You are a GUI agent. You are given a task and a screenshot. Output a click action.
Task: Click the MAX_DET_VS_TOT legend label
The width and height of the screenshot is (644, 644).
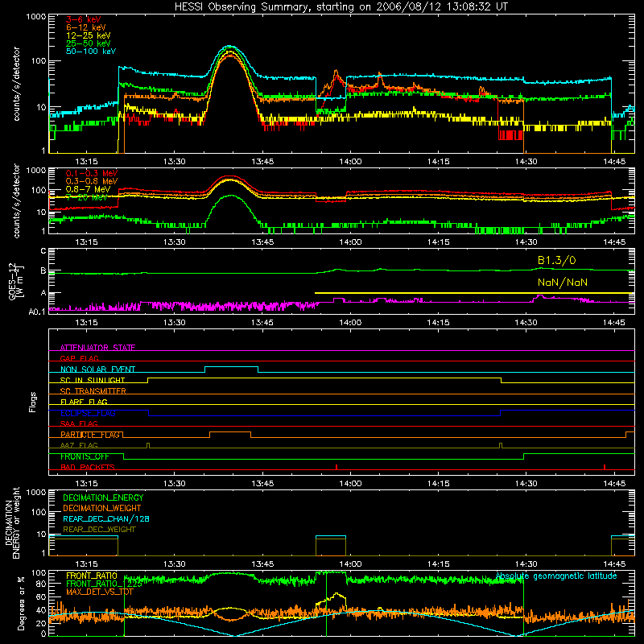point(100,592)
